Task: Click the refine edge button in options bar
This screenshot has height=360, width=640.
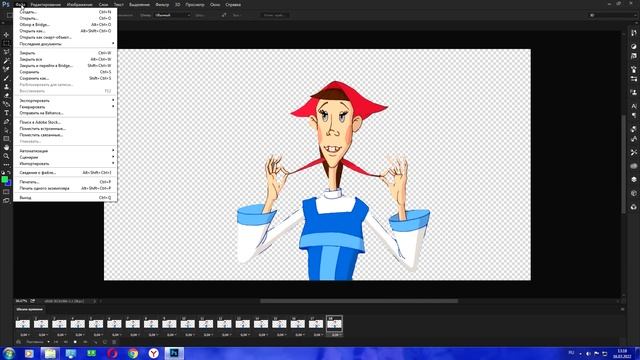Action: tap(275, 15)
